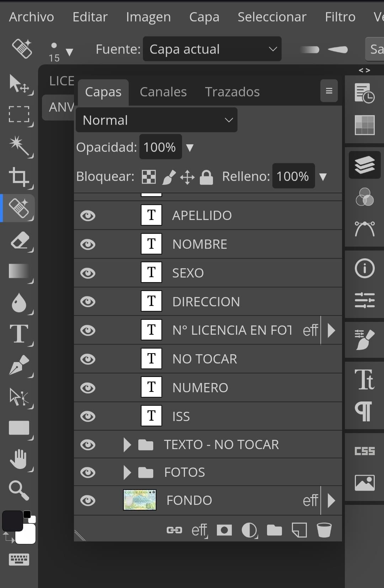Select the Pen tool
Viewport: 384px width, 588px height.
click(19, 365)
